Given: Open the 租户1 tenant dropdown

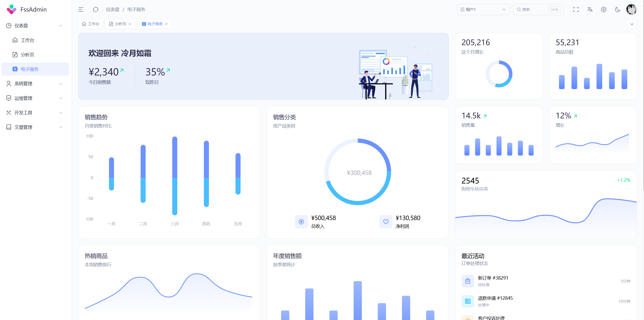Looking at the screenshot, I should coord(483,10).
